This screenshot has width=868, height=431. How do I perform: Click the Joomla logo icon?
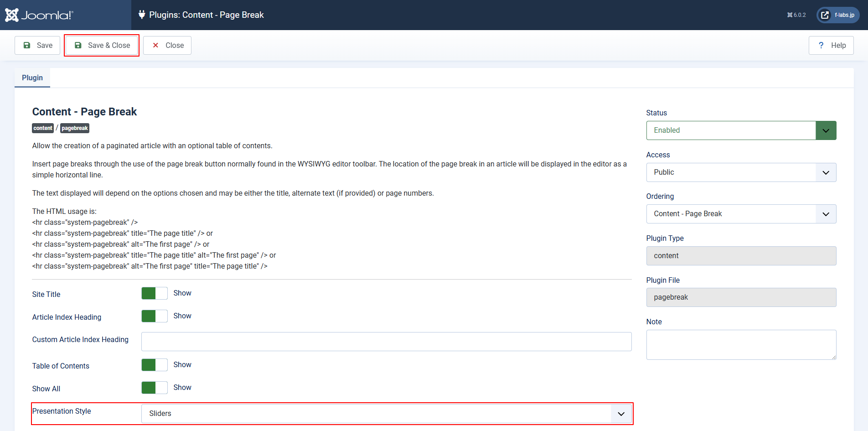12,15
